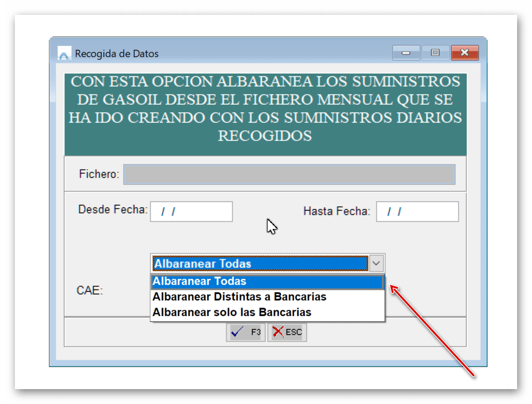Click the minimize button in the title bar
This screenshot has width=532, height=404.
pos(405,53)
